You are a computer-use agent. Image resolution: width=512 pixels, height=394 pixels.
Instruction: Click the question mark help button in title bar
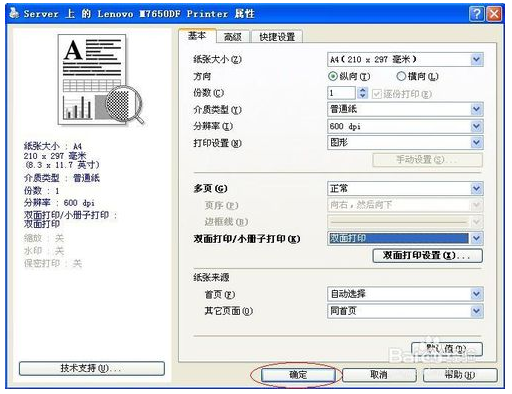point(477,14)
